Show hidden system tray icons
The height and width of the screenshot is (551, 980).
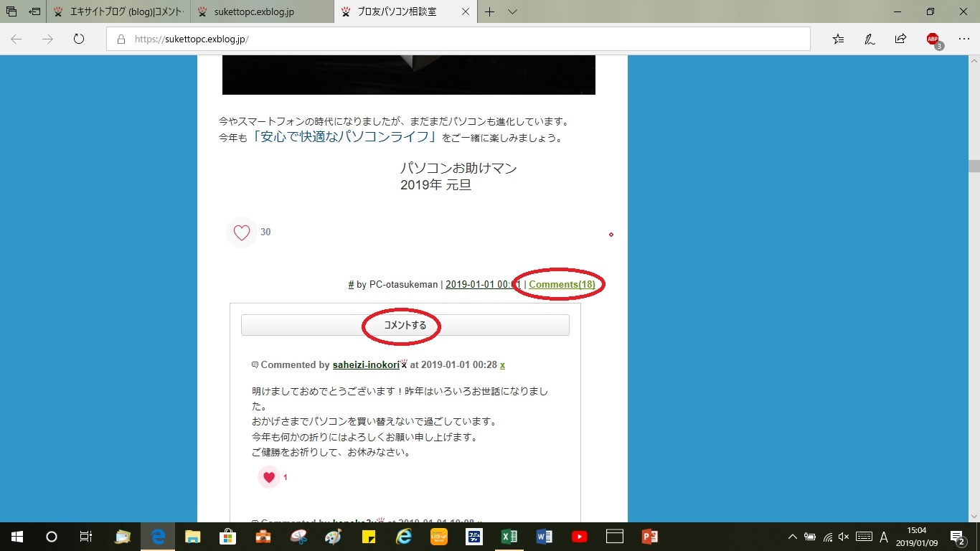(x=793, y=537)
